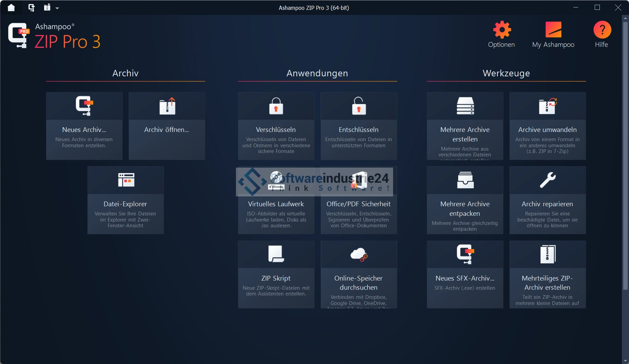Create a new archive with Neues Archiv
Image resolution: width=629 pixels, height=364 pixels.
(x=84, y=126)
